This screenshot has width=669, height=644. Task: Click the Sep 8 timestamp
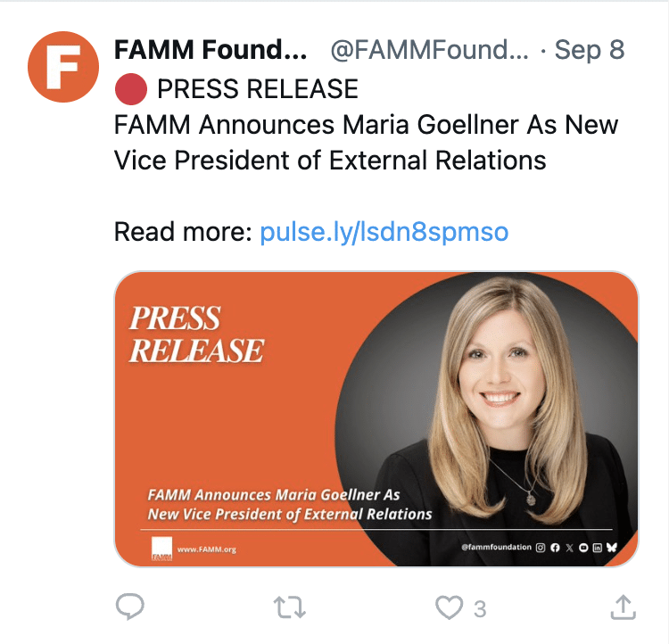click(x=590, y=50)
